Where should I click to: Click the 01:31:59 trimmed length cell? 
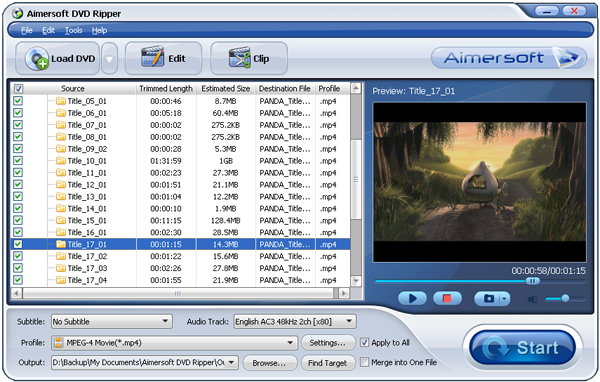click(166, 161)
